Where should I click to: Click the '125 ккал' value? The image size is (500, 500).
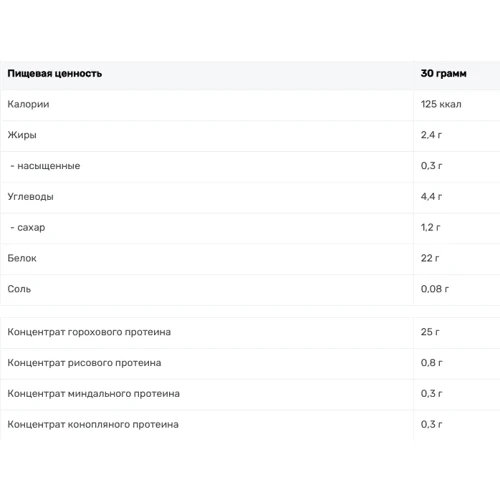pyautogui.click(x=441, y=104)
